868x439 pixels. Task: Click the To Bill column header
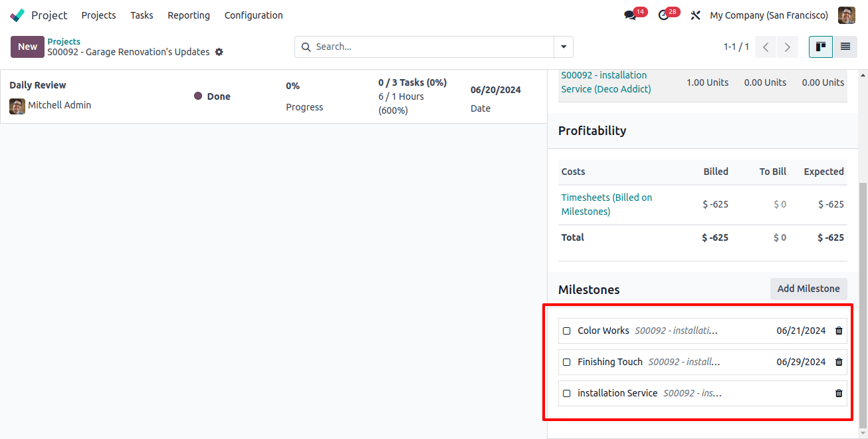tap(773, 172)
